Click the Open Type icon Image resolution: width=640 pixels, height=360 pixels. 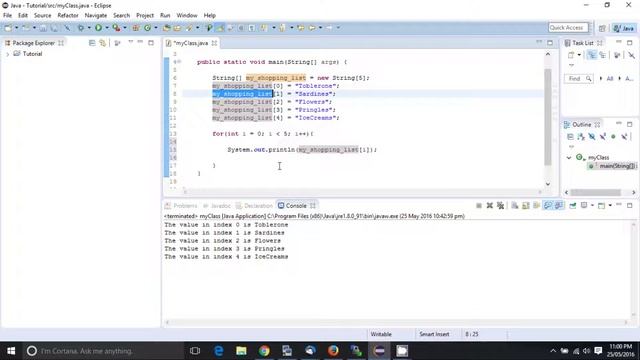coord(167,28)
